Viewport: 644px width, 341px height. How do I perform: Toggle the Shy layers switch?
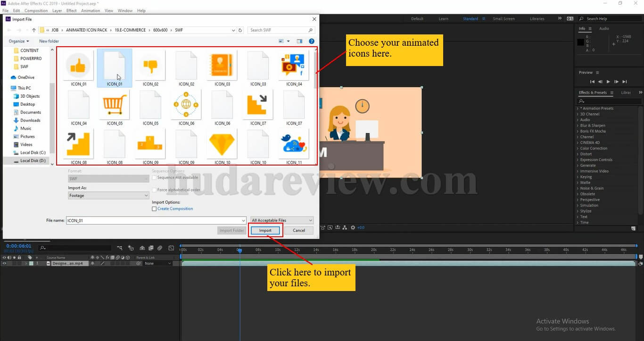[142, 249]
